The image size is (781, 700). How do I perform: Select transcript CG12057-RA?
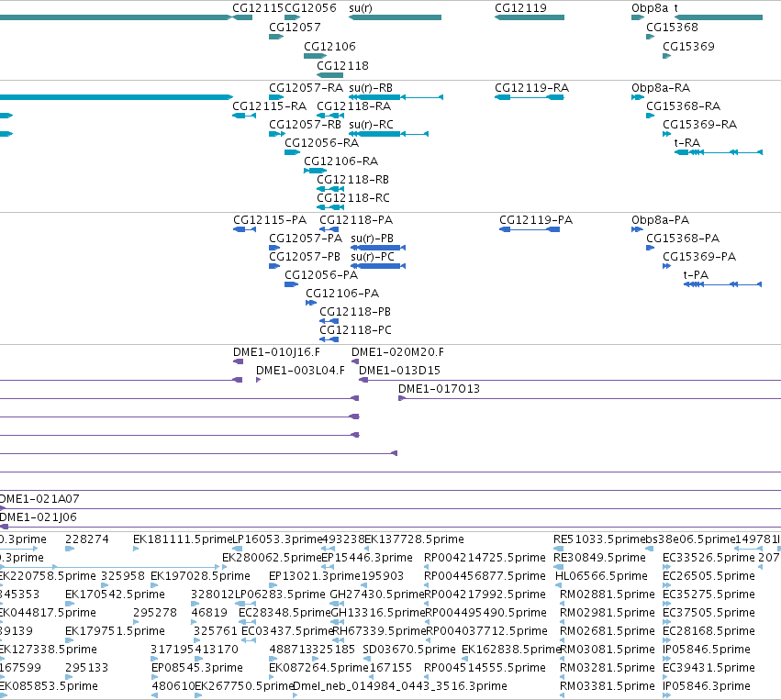click(307, 88)
